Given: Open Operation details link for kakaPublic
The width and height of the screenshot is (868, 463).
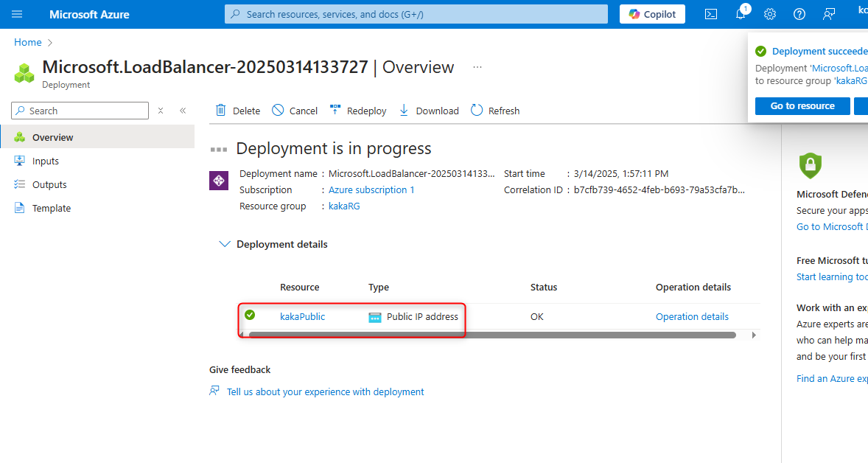Looking at the screenshot, I should tap(692, 317).
